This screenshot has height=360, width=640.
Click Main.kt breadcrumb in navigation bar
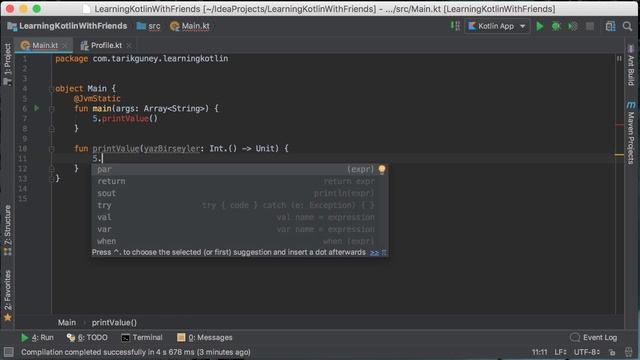tap(190, 26)
